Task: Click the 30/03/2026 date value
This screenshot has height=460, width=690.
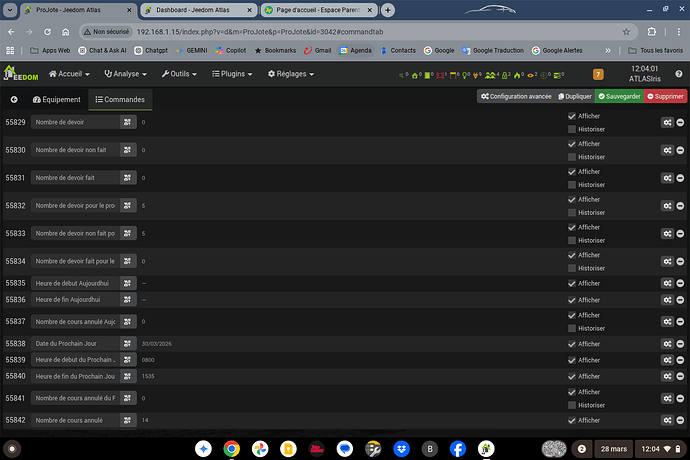Action: point(157,344)
